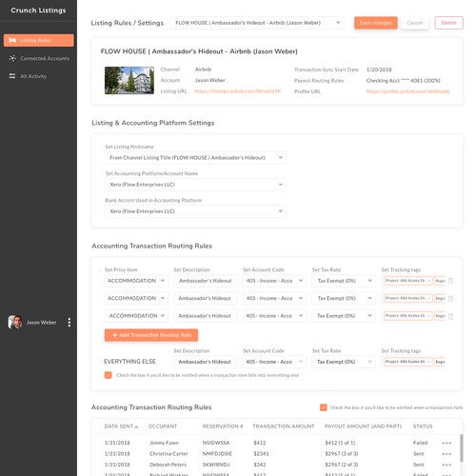The height and width of the screenshot is (476, 476).
Task: Go to All Activity in sidebar
Action: [x=33, y=76]
